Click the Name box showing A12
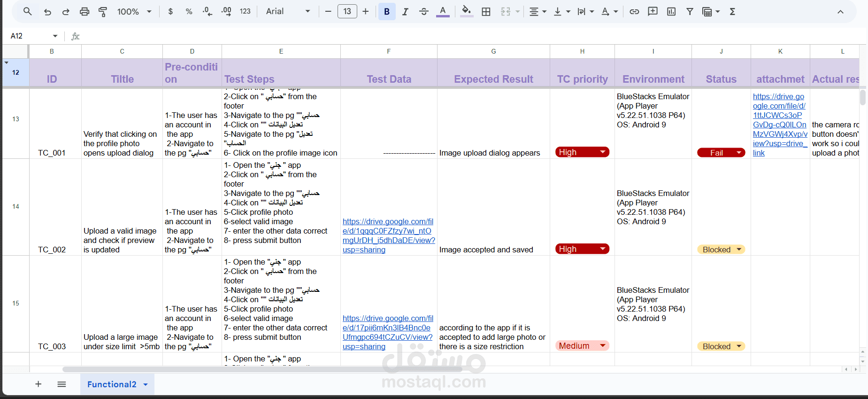This screenshot has width=868, height=399. point(28,36)
